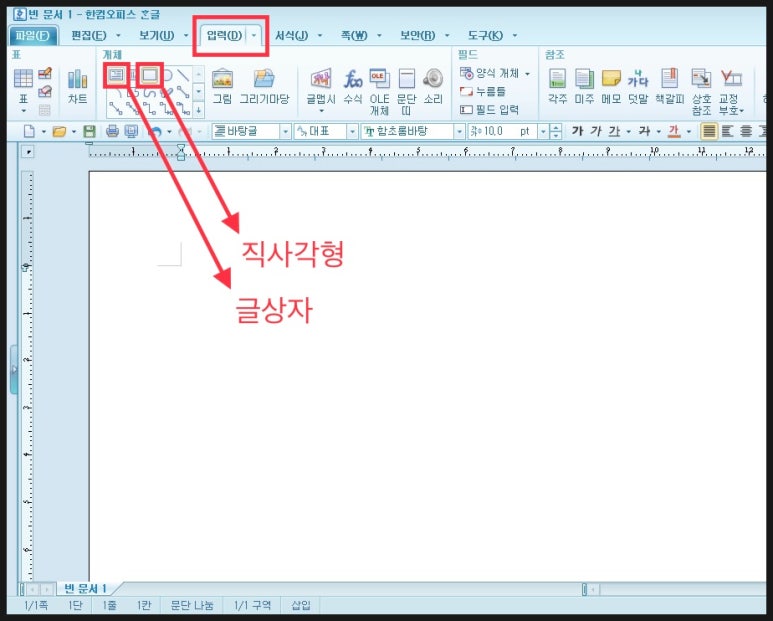Click the new document icon
Screen dimensions: 773x621
point(29,131)
